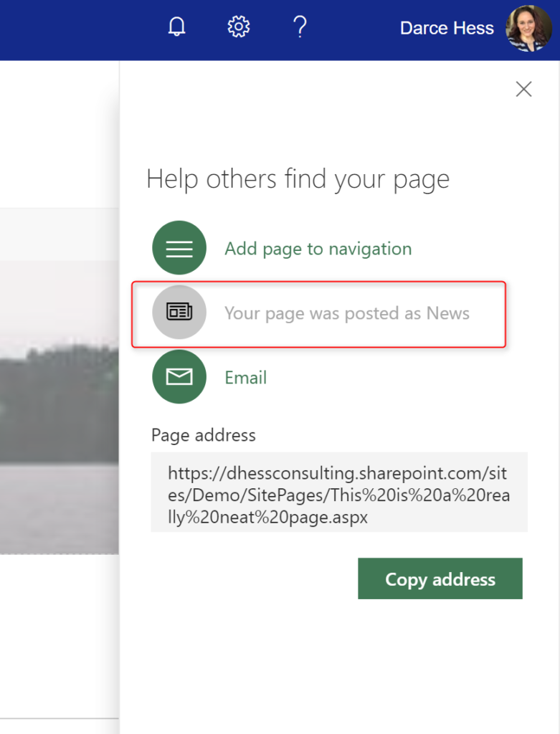Click the Page address label
The height and width of the screenshot is (734, 560).
[x=204, y=435]
